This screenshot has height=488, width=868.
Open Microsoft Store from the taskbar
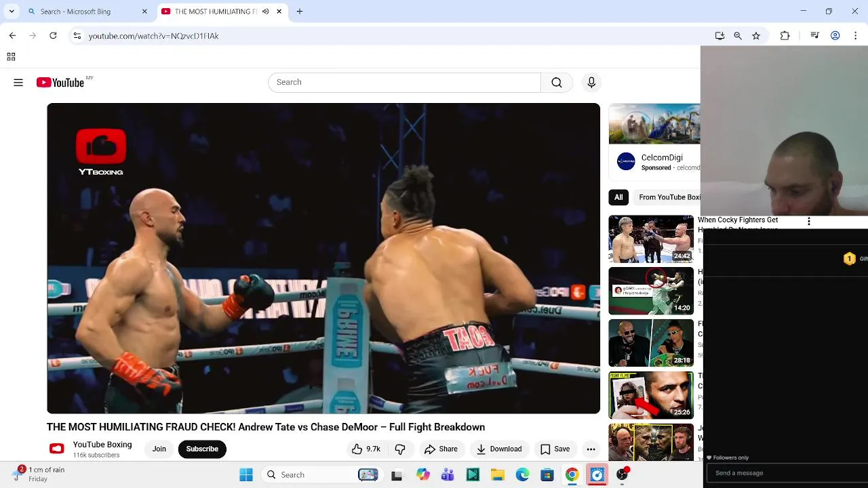point(547,474)
